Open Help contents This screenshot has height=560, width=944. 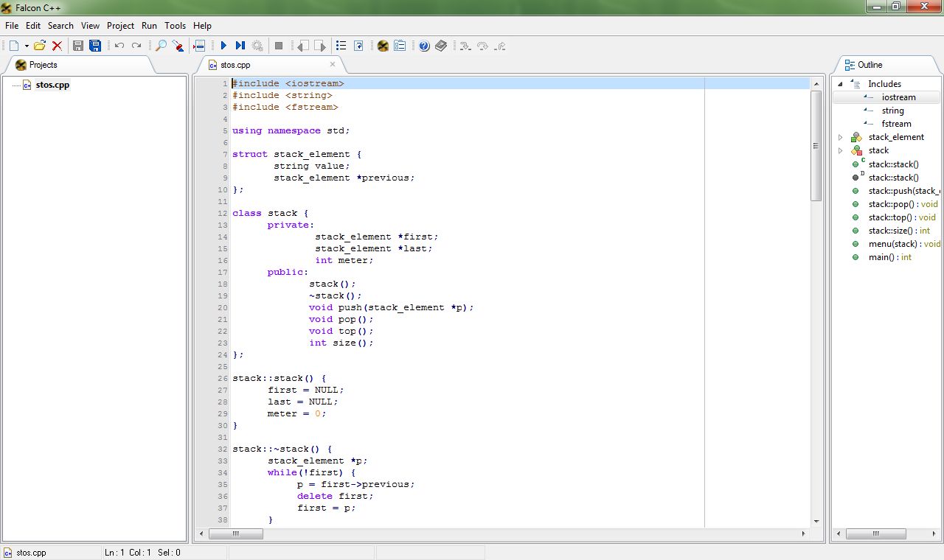point(423,45)
